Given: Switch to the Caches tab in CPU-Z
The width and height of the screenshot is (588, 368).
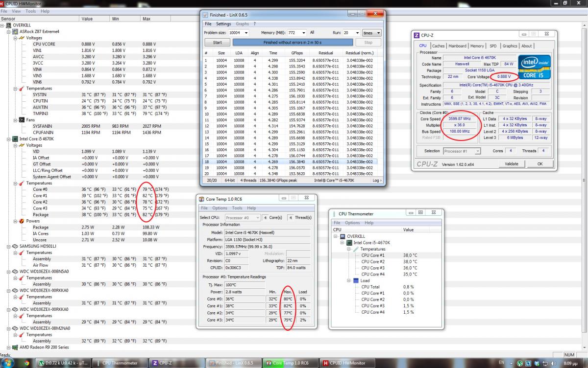Looking at the screenshot, I should click(439, 46).
